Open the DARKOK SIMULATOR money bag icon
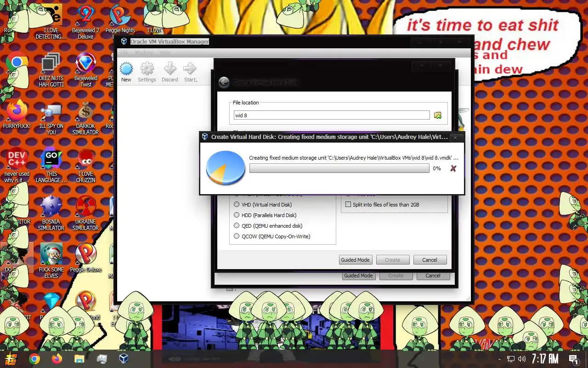588x368 pixels. [x=86, y=111]
